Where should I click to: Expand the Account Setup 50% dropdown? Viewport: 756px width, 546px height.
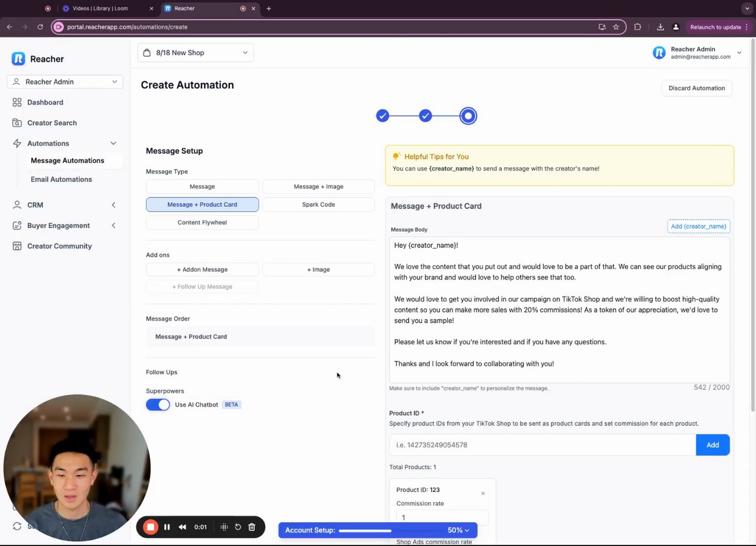click(459, 530)
